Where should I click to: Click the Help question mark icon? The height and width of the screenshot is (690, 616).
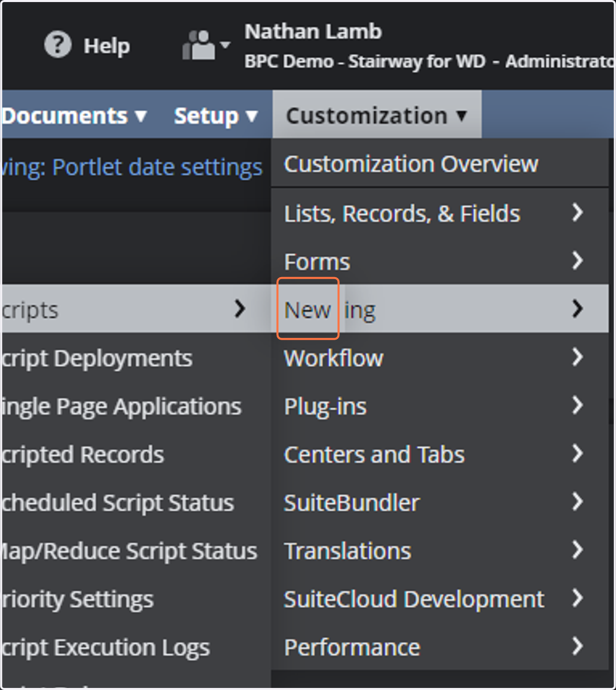pyautogui.click(x=57, y=45)
